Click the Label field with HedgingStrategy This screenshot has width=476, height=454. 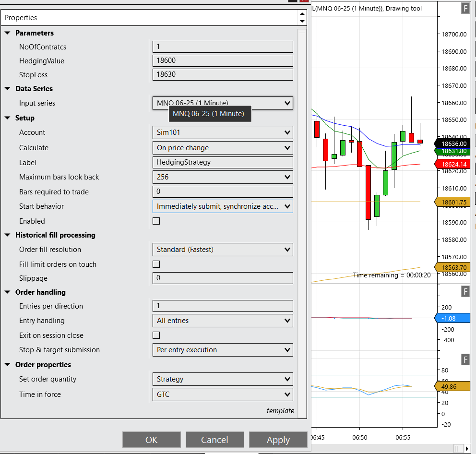click(223, 163)
